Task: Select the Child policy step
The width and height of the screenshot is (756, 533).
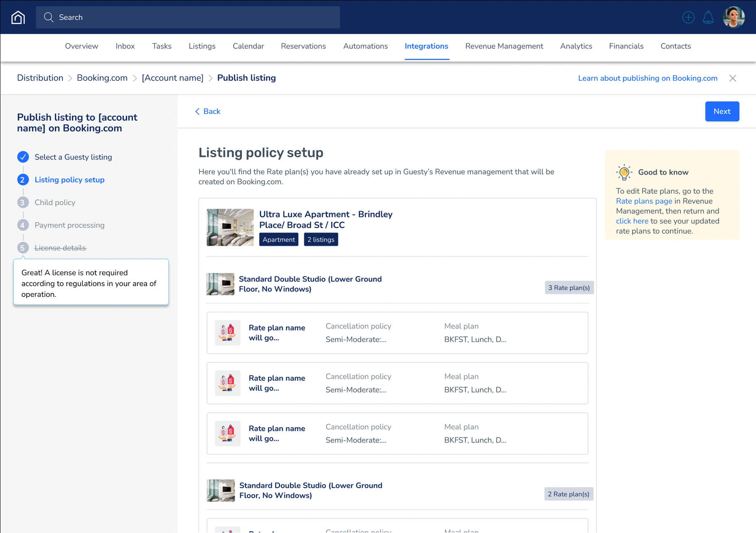Action: (x=55, y=202)
